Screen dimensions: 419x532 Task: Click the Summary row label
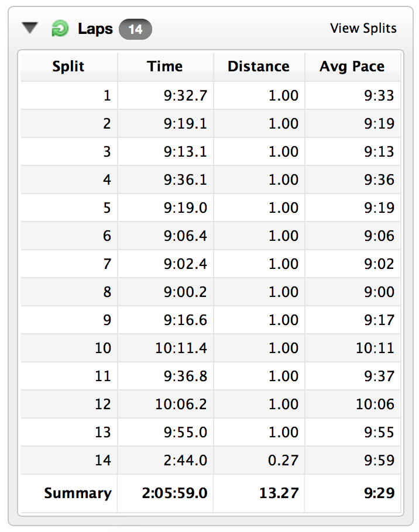[x=78, y=493]
